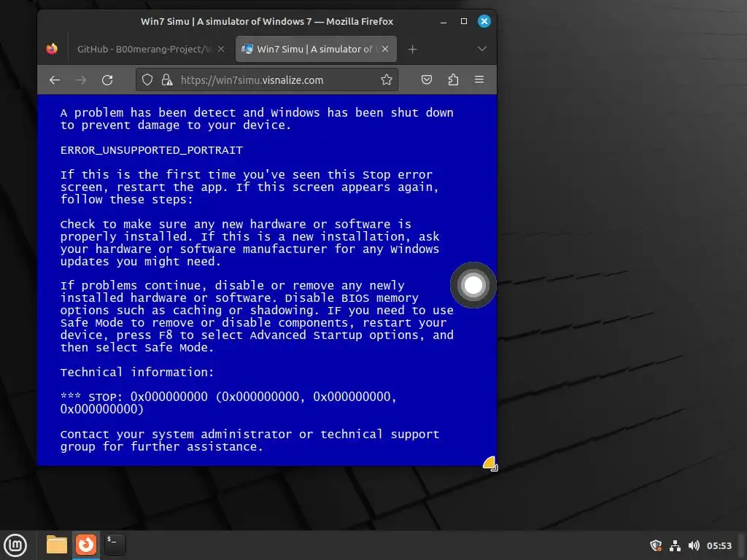Image resolution: width=747 pixels, height=560 pixels.
Task: Click the "Technical information:" line
Action: 137,372
